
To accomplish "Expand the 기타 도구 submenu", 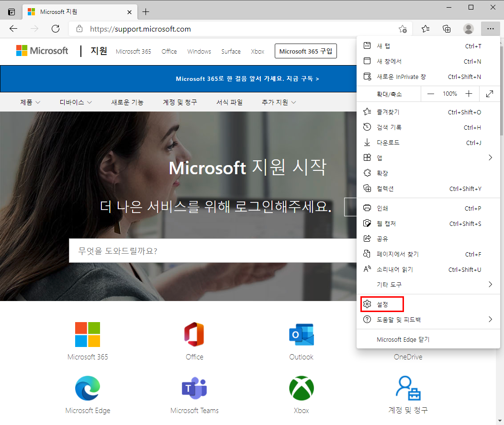I will 428,284.
